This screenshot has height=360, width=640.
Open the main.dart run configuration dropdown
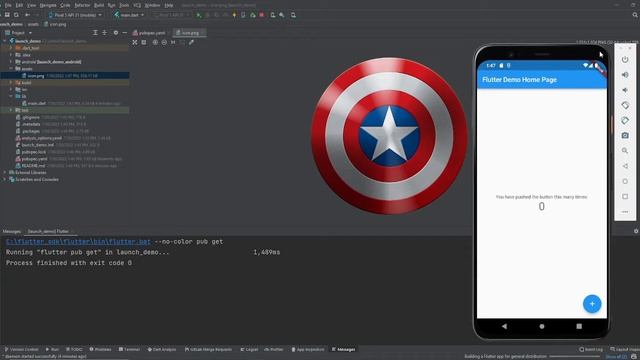[129, 15]
